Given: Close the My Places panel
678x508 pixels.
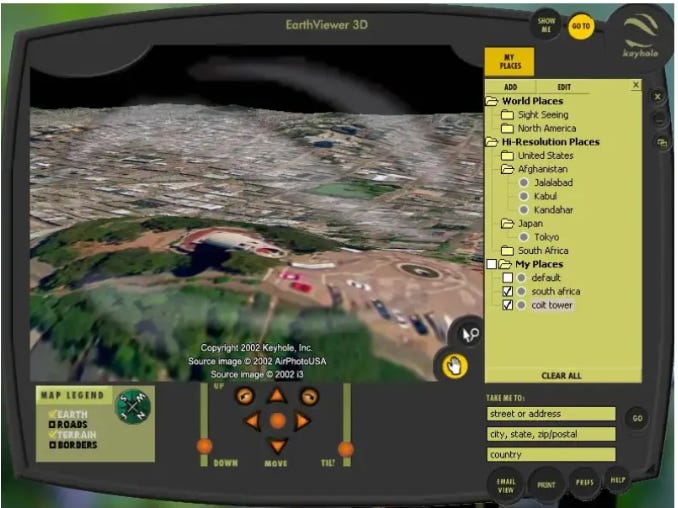Looking at the screenshot, I should 636,85.
